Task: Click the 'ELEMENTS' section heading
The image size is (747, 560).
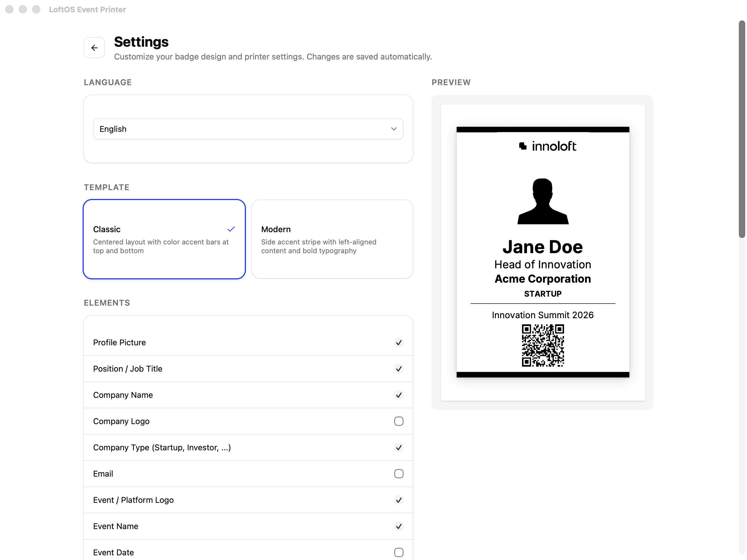Action: (107, 303)
